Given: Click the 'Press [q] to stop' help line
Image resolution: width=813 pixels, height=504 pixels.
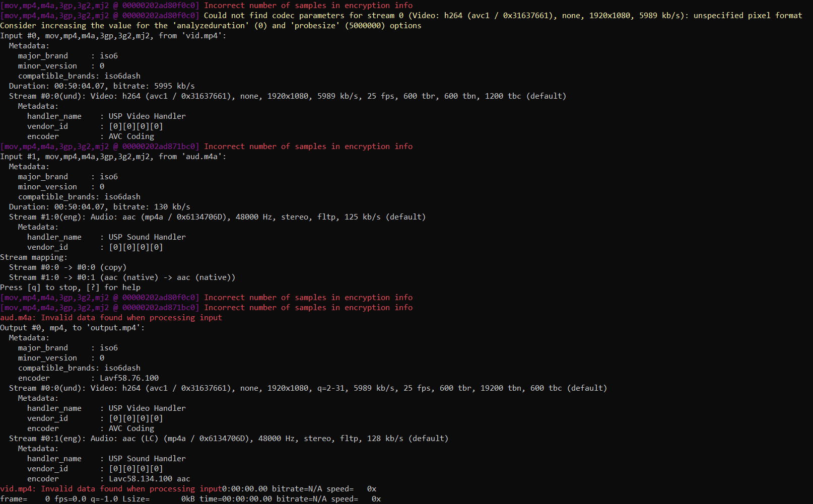Looking at the screenshot, I should pyautogui.click(x=71, y=287).
